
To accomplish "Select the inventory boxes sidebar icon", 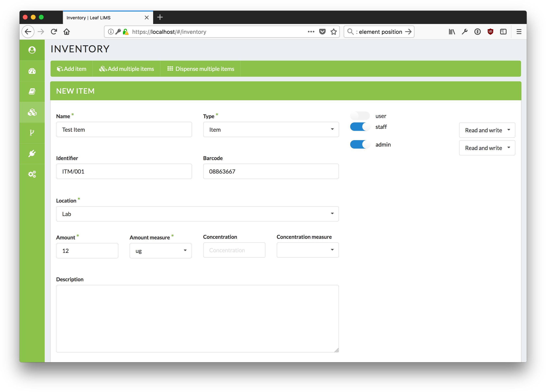I will [x=32, y=112].
